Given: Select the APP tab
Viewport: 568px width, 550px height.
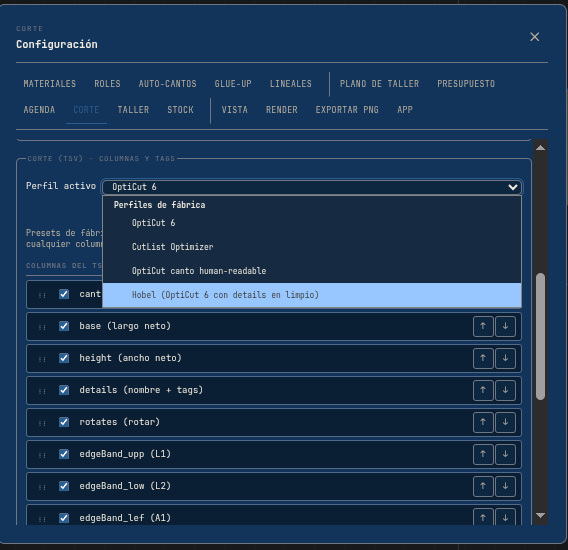Looking at the screenshot, I should tap(405, 110).
